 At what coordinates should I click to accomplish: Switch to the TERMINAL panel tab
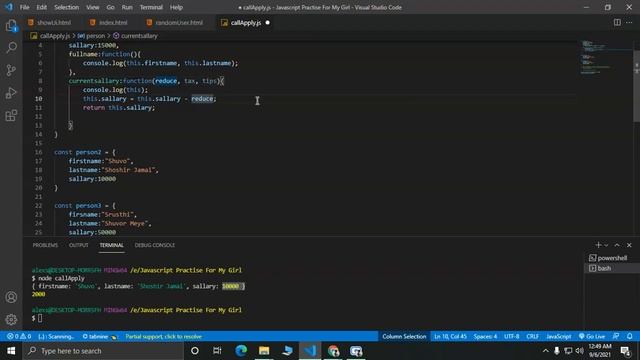(x=111, y=245)
